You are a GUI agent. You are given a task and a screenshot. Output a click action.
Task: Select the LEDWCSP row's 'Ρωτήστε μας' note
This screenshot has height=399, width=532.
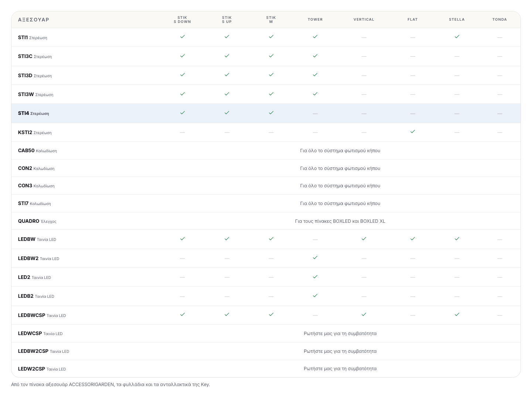pyautogui.click(x=340, y=334)
